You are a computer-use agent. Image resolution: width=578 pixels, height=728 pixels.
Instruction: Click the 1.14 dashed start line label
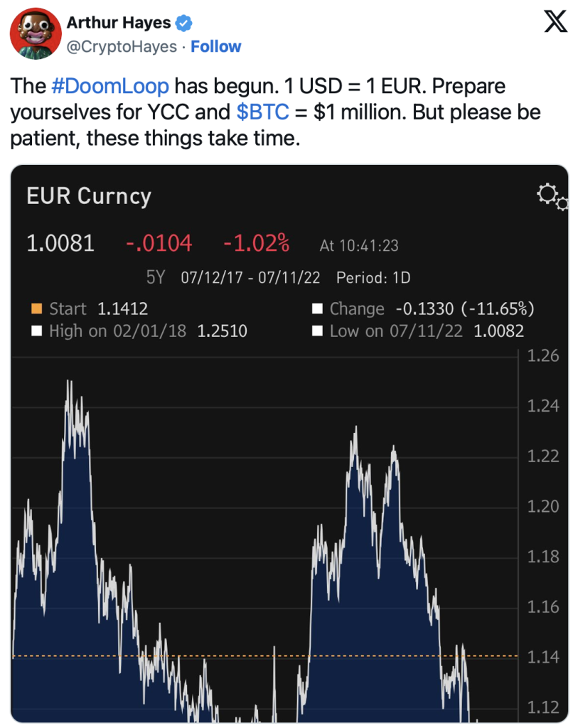[542, 657]
